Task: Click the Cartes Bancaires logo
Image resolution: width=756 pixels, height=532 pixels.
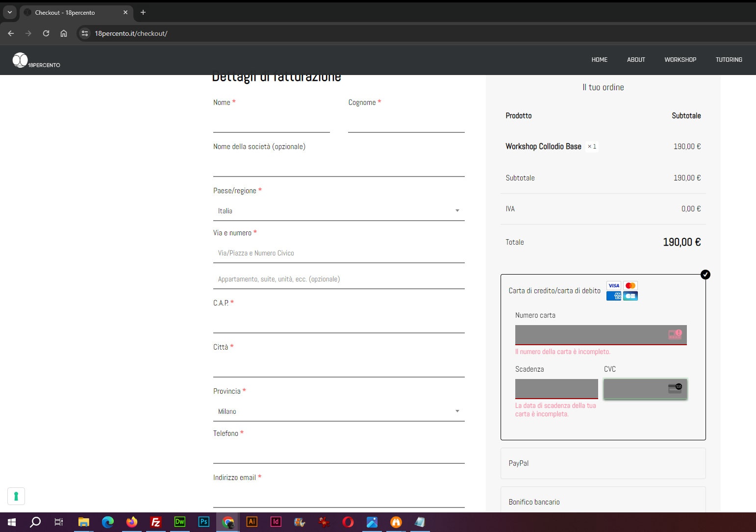Action: (630, 296)
